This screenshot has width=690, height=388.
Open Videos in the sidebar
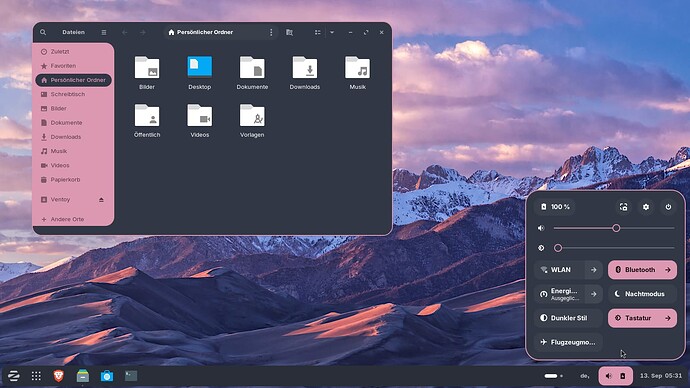(73, 165)
